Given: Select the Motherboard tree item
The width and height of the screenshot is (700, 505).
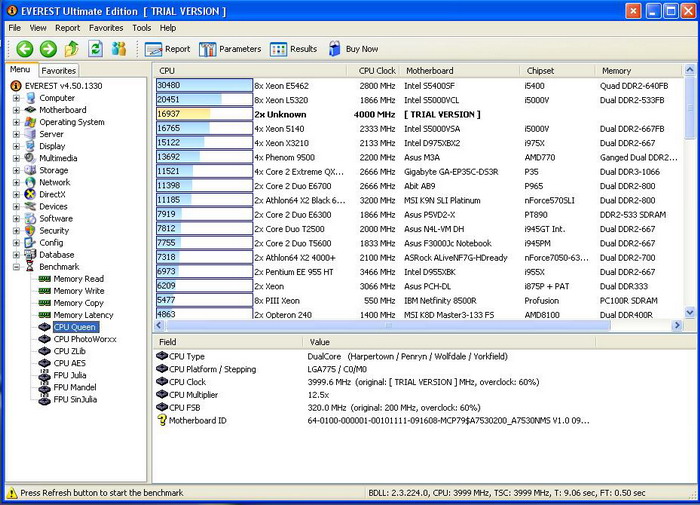Looking at the screenshot, I should [x=62, y=110].
